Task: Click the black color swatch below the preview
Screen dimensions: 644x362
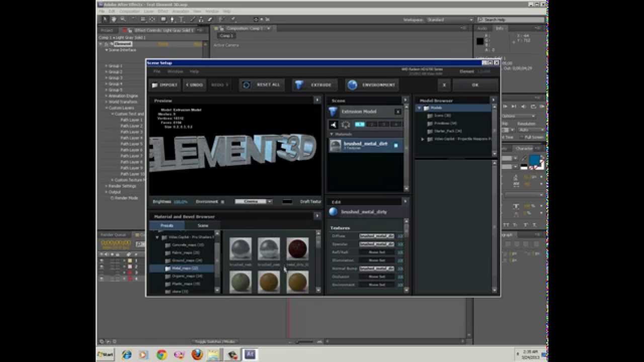Action: click(x=287, y=202)
